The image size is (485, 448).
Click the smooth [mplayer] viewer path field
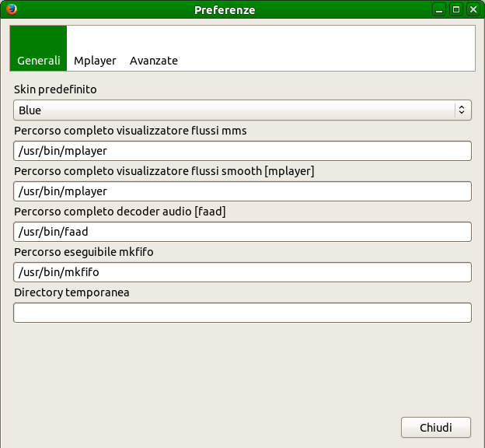coord(242,191)
